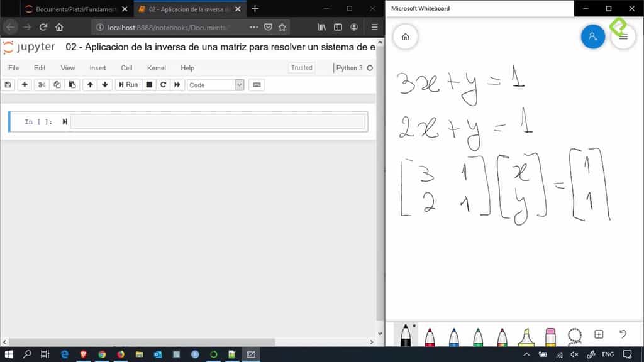Open the Firefox page actions menu
The width and height of the screenshot is (644, 362).
[x=253, y=27]
